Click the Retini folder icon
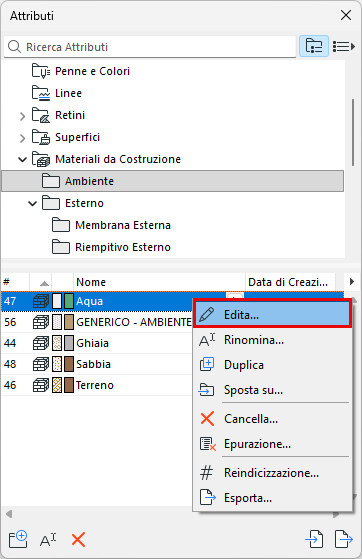362x559 pixels. pyautogui.click(x=40, y=115)
